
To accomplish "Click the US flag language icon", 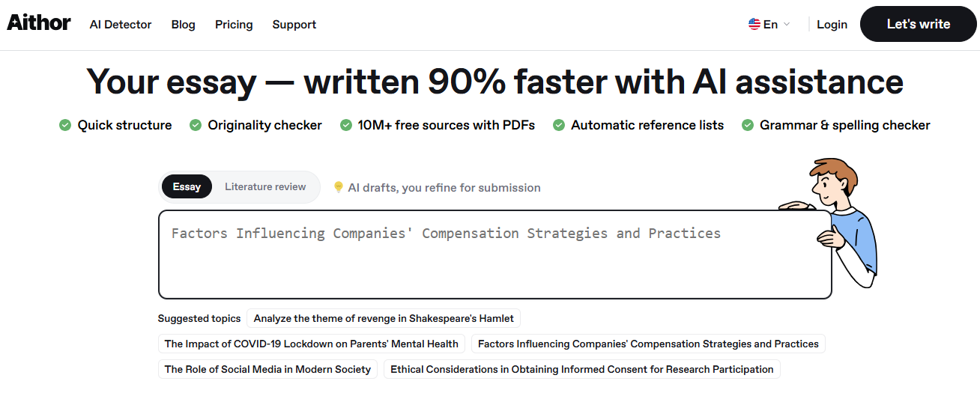I will pos(754,24).
